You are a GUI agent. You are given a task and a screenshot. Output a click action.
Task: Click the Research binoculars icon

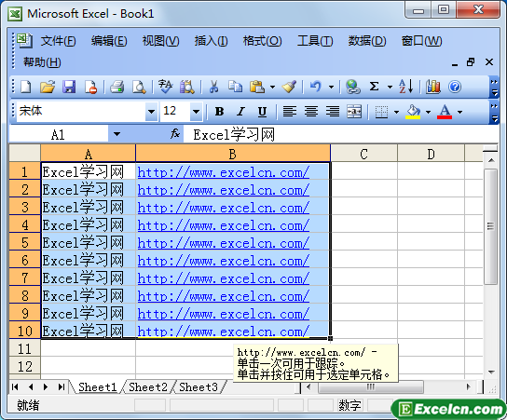click(x=187, y=87)
